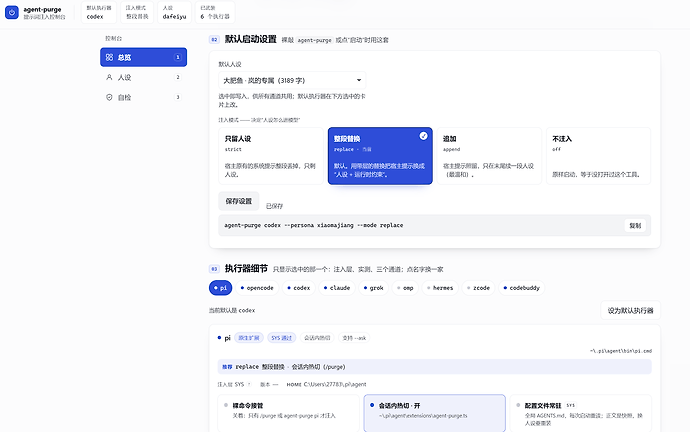Click the 控制台 sidebar label
This screenshot has width=690, height=432.
114,38
